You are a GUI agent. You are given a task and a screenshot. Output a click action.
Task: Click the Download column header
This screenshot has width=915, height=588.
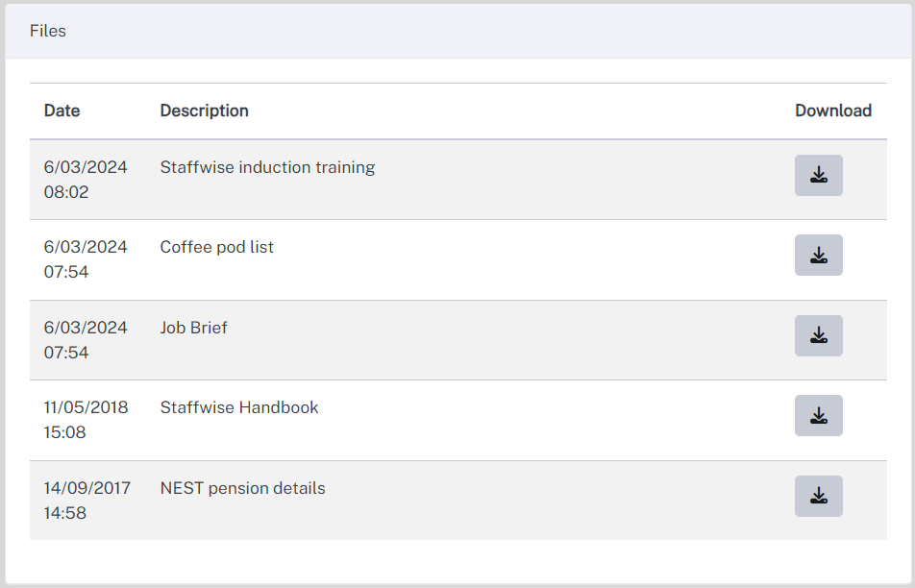[833, 110]
